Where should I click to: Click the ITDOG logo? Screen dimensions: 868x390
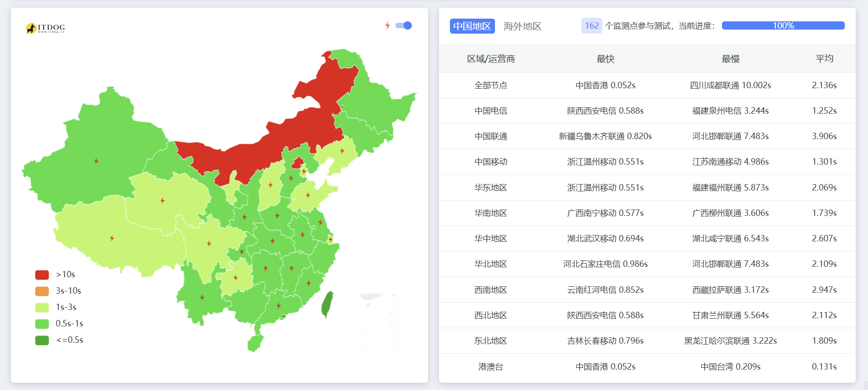click(x=45, y=28)
